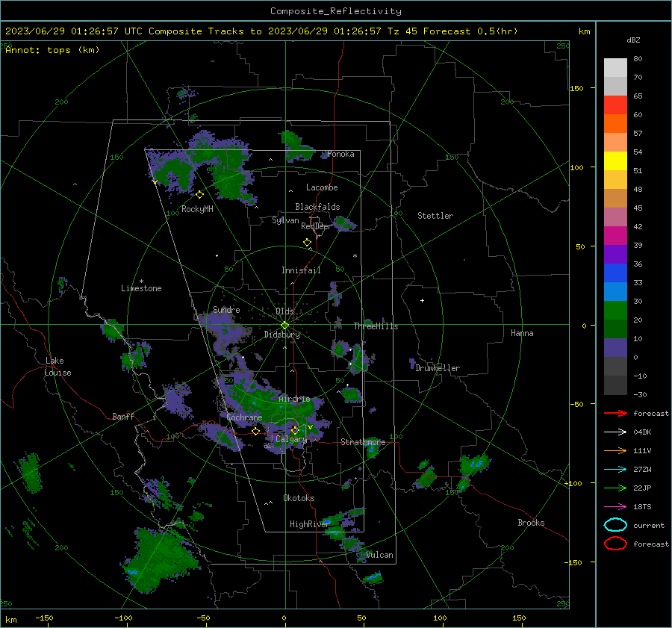Click the km unit label at bottom left
The width and height of the screenshot is (672, 628).
pyautogui.click(x=10, y=620)
